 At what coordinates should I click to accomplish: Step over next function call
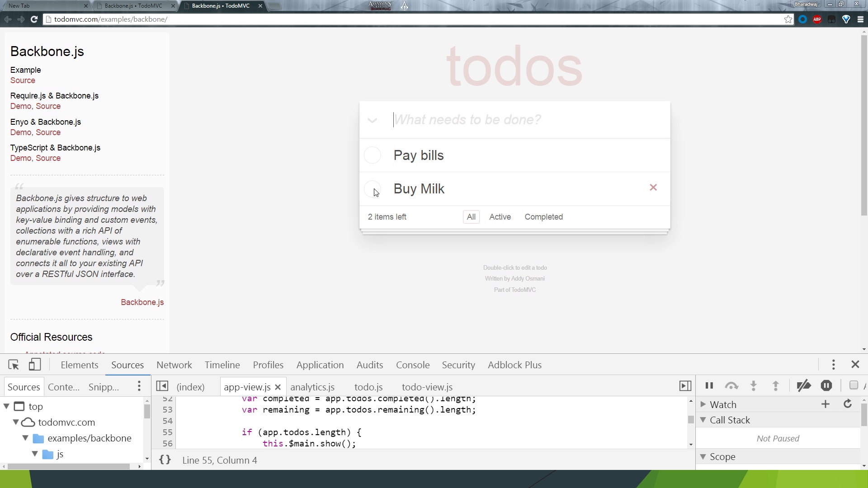731,386
